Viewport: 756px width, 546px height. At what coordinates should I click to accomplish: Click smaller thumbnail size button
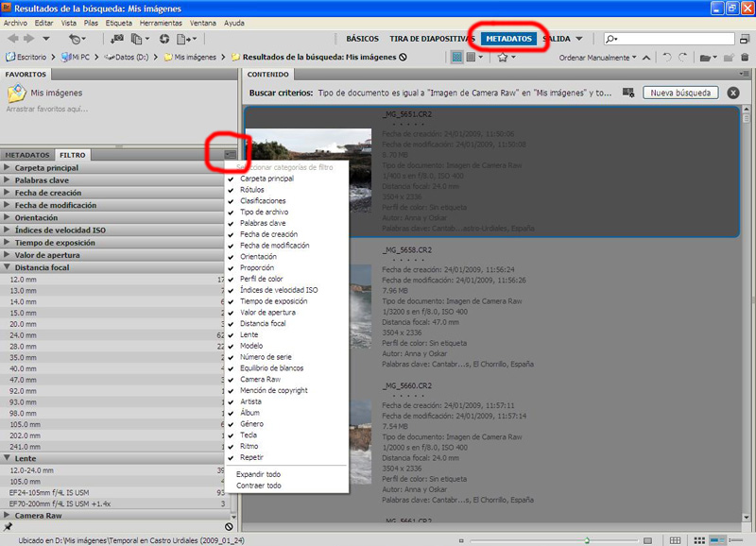pyautogui.click(x=461, y=540)
